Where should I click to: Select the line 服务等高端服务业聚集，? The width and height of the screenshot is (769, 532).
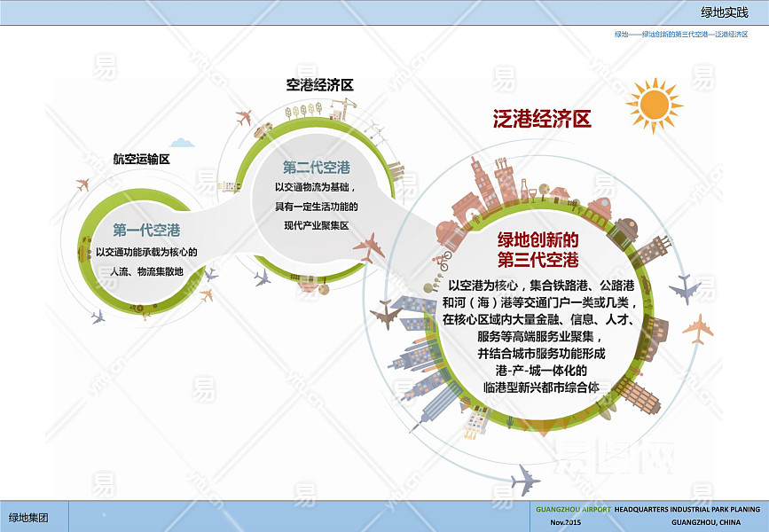pyautogui.click(x=541, y=336)
